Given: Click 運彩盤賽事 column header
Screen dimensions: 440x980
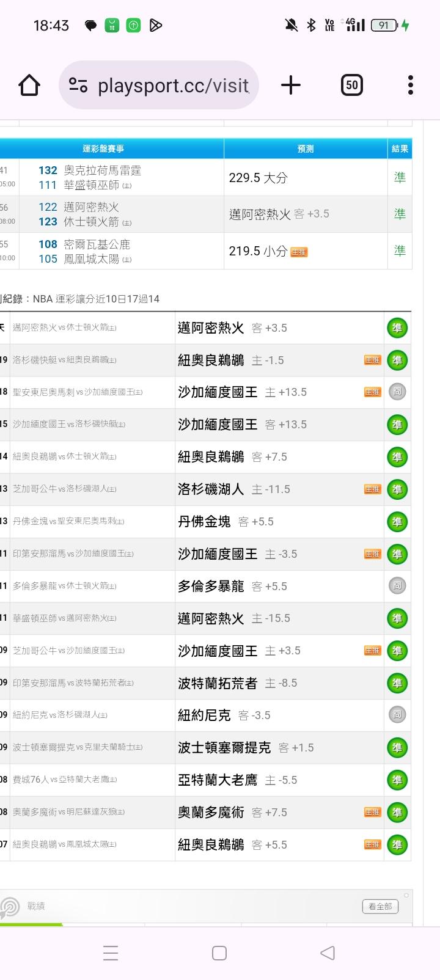Looking at the screenshot, I should pyautogui.click(x=103, y=148).
